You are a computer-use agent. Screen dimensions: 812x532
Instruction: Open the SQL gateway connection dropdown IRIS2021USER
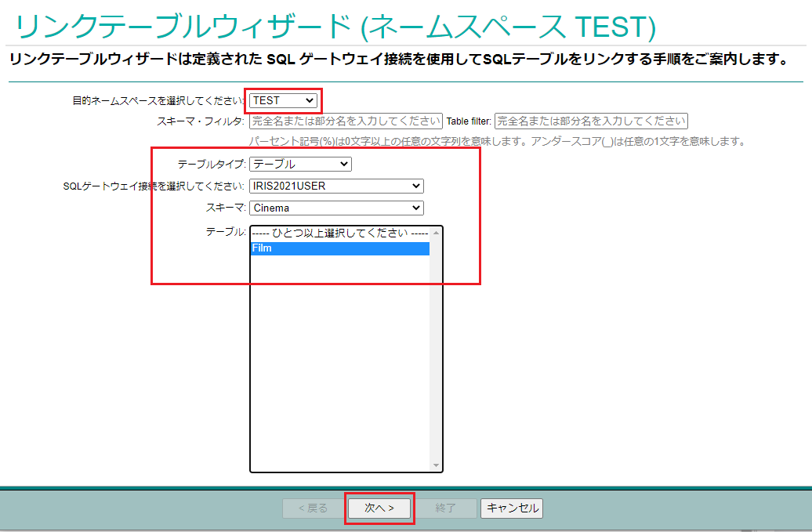coord(336,186)
